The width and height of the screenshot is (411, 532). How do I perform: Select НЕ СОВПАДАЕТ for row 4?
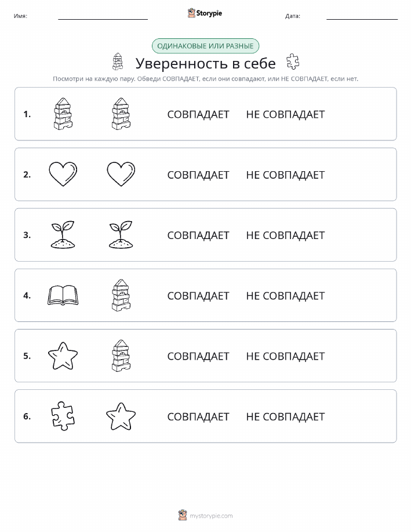(285, 296)
